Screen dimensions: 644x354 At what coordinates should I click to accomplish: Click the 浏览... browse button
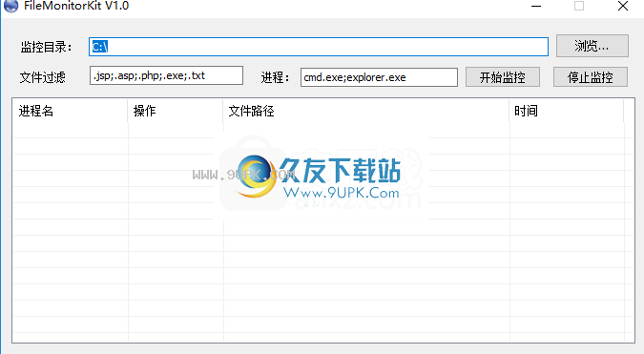point(592,46)
